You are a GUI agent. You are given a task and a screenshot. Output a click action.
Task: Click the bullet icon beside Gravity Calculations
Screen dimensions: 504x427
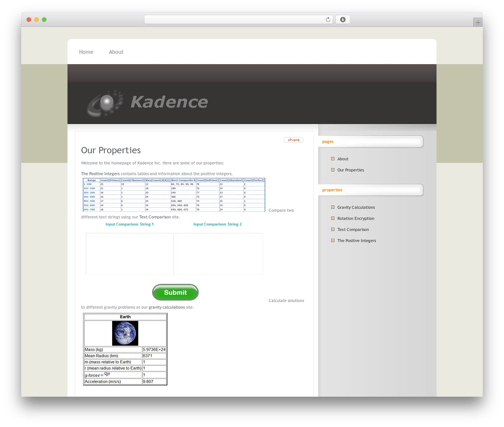point(333,207)
